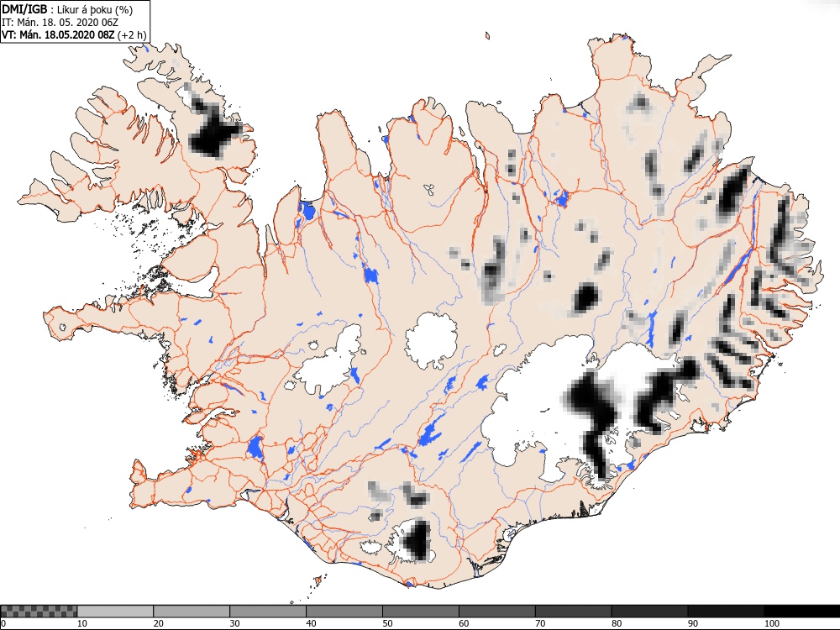
Task: Click the legend label '90'
Action: click(693, 623)
